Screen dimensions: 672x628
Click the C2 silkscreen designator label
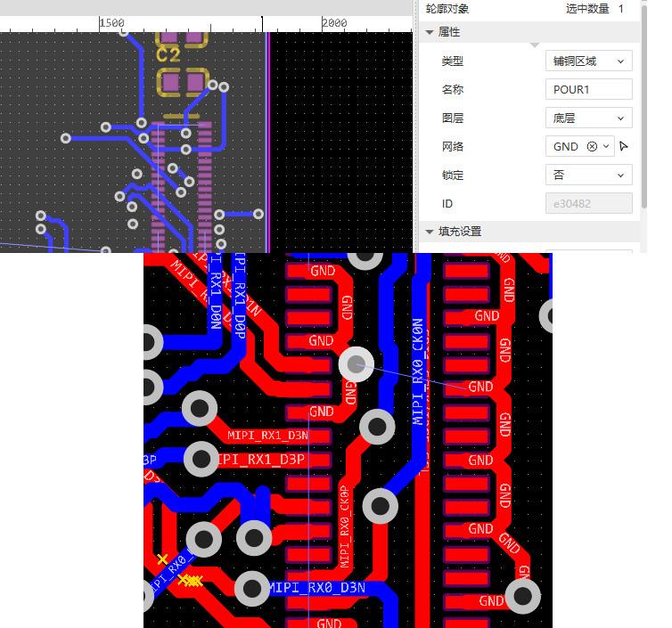tap(168, 55)
